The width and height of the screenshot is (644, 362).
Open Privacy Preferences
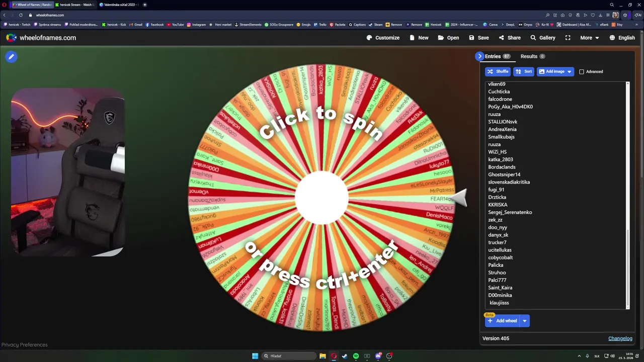[24, 345]
